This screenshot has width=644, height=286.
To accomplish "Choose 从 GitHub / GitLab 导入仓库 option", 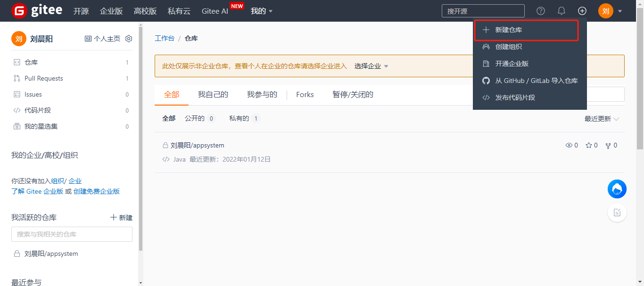I will tap(530, 81).
